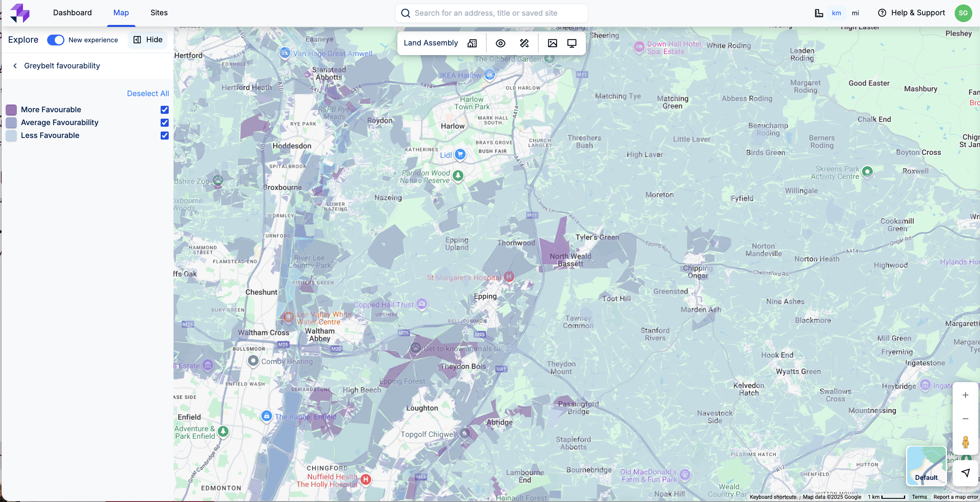Click the measurement units ruler icon
Image resolution: width=980 pixels, height=502 pixels.
[x=819, y=13]
